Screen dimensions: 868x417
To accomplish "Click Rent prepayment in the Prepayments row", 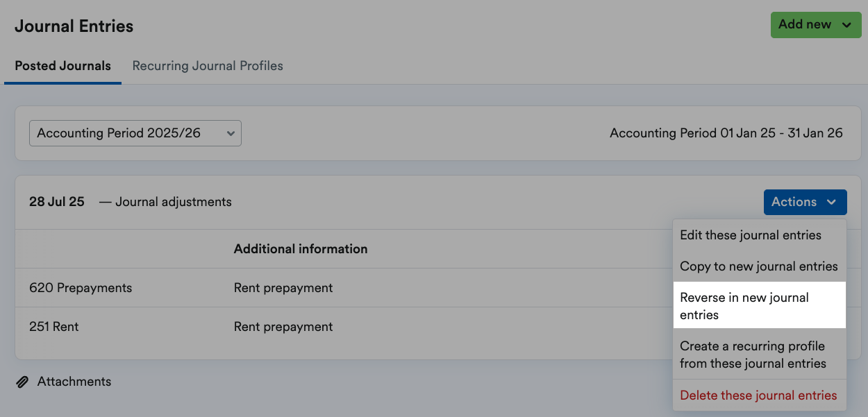I will pos(283,288).
